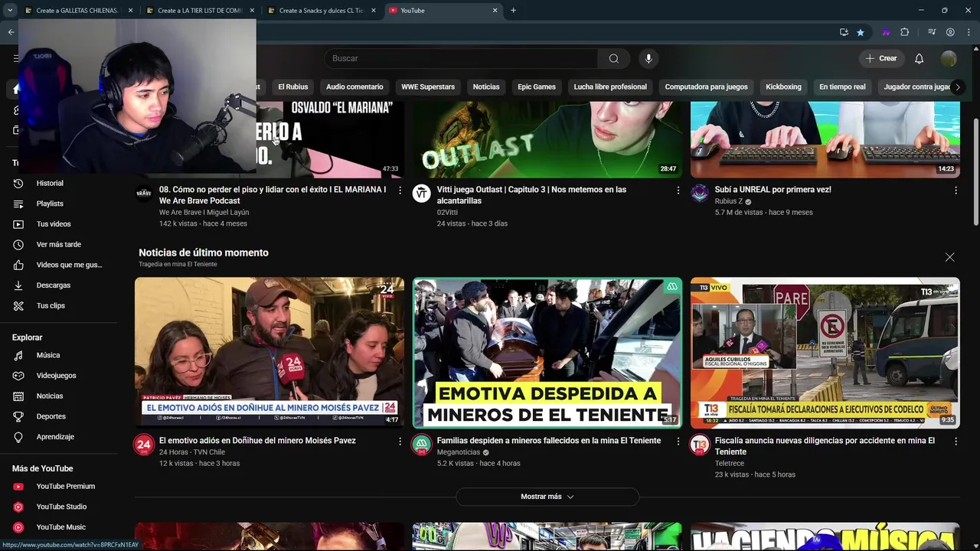Play the Emotiva despedida a mineros thumbnail

point(547,353)
